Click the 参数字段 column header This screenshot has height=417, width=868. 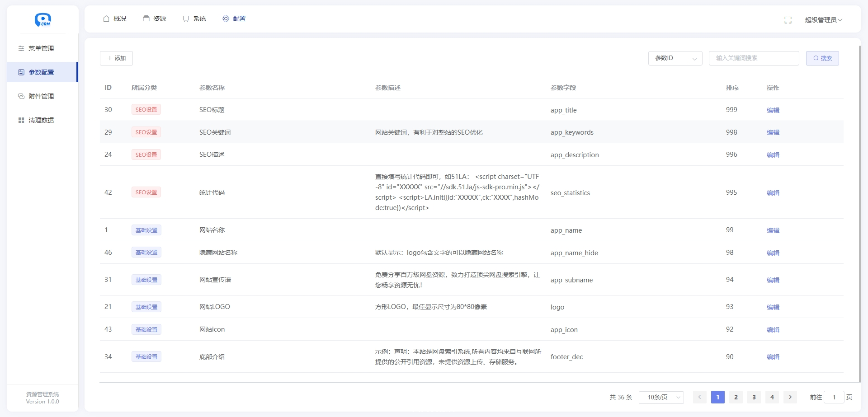tap(563, 88)
